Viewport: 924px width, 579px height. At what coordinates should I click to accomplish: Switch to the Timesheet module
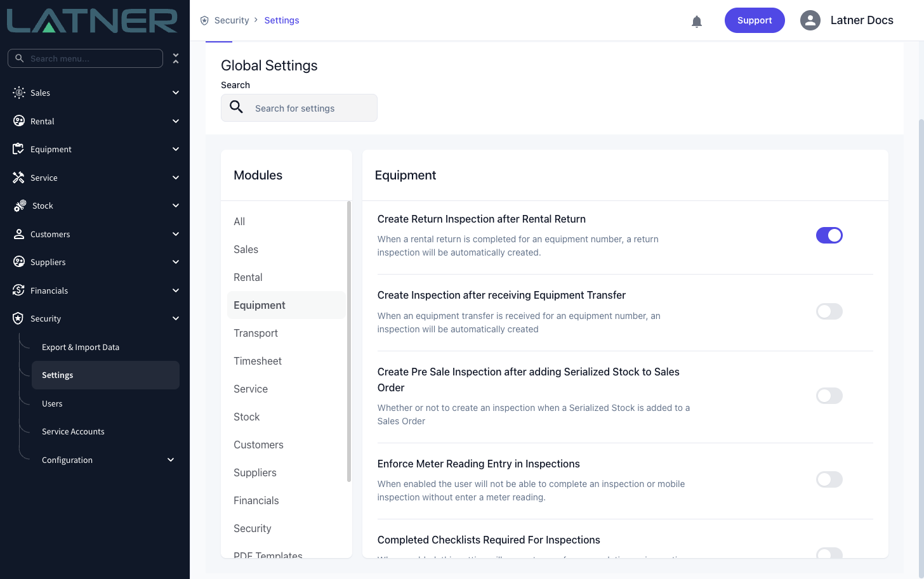[286, 361]
